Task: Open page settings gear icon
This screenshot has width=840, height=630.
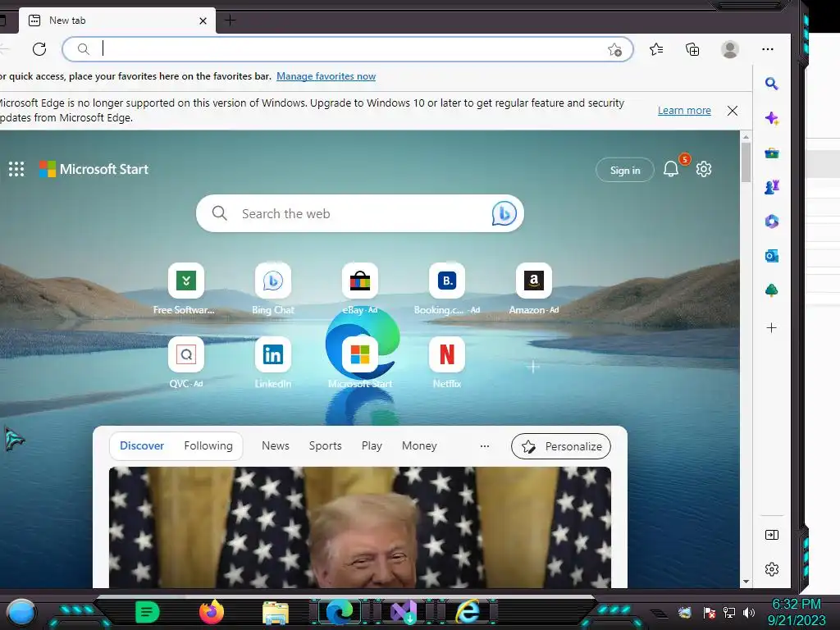Action: pyautogui.click(x=703, y=169)
